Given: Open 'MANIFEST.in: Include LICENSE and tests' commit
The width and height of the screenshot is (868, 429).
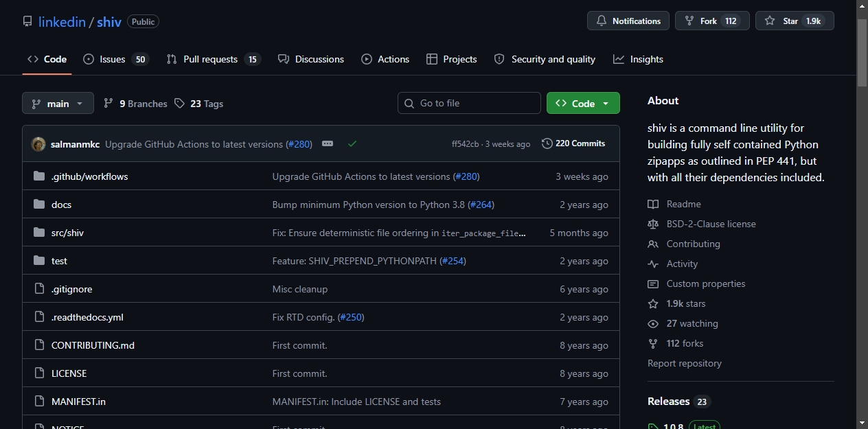Looking at the screenshot, I should [356, 402].
